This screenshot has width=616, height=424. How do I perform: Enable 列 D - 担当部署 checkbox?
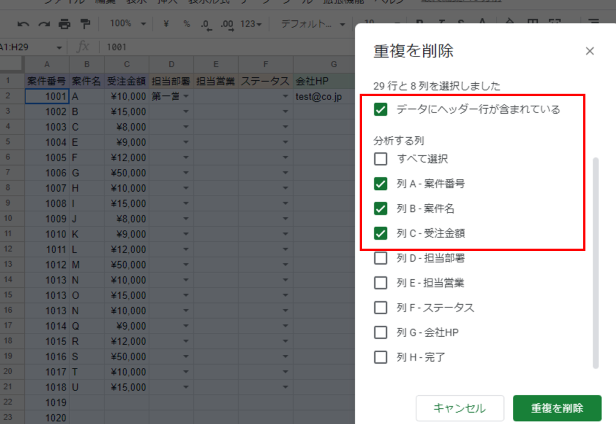click(x=380, y=258)
